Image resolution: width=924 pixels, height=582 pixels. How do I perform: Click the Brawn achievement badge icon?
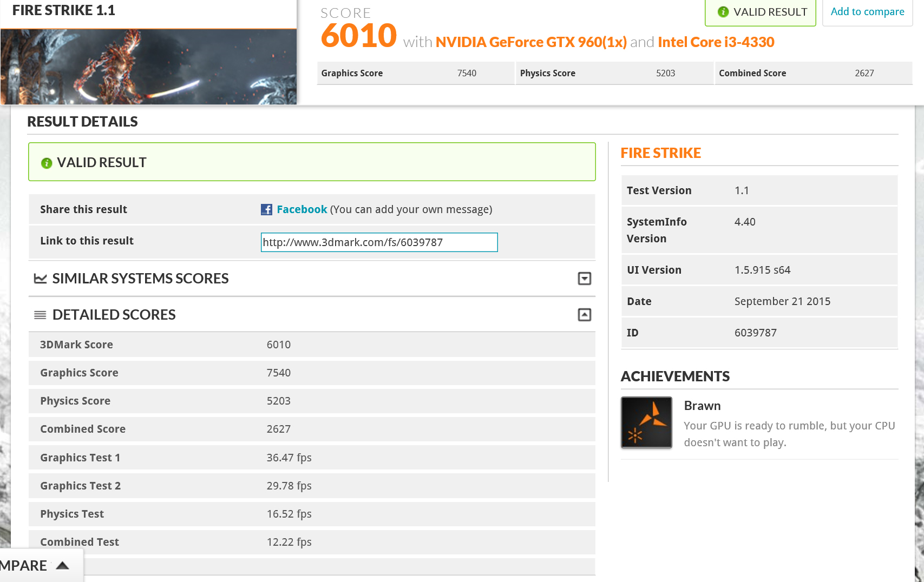[646, 422]
